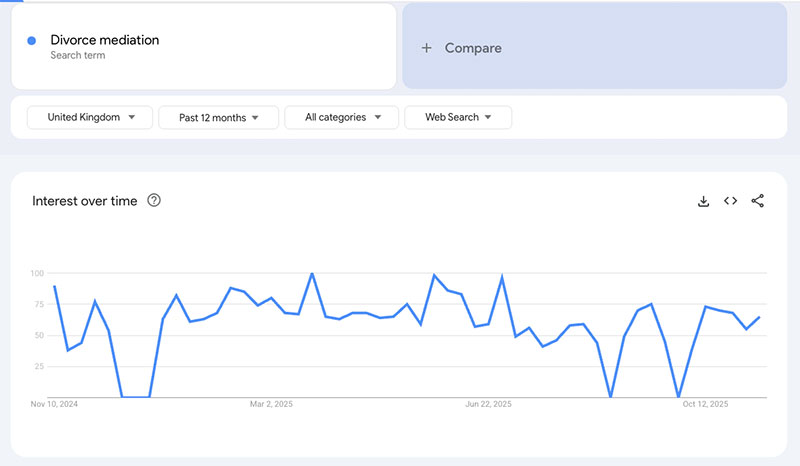
Task: Click the 100 value axis label
Action: (x=38, y=273)
